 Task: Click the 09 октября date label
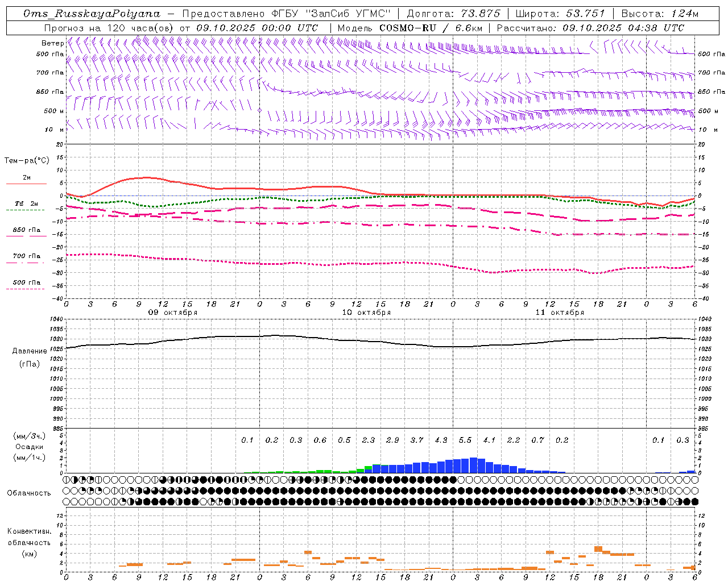pyautogui.click(x=173, y=312)
